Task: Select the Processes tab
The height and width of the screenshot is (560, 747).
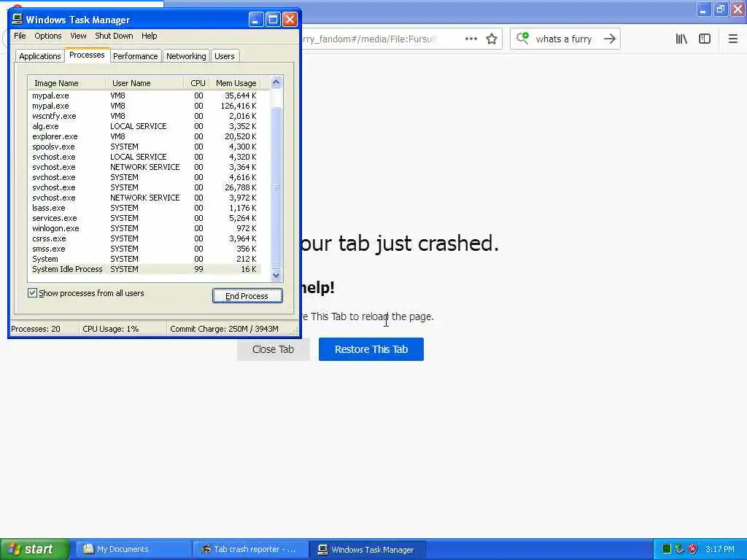Action: (x=87, y=55)
